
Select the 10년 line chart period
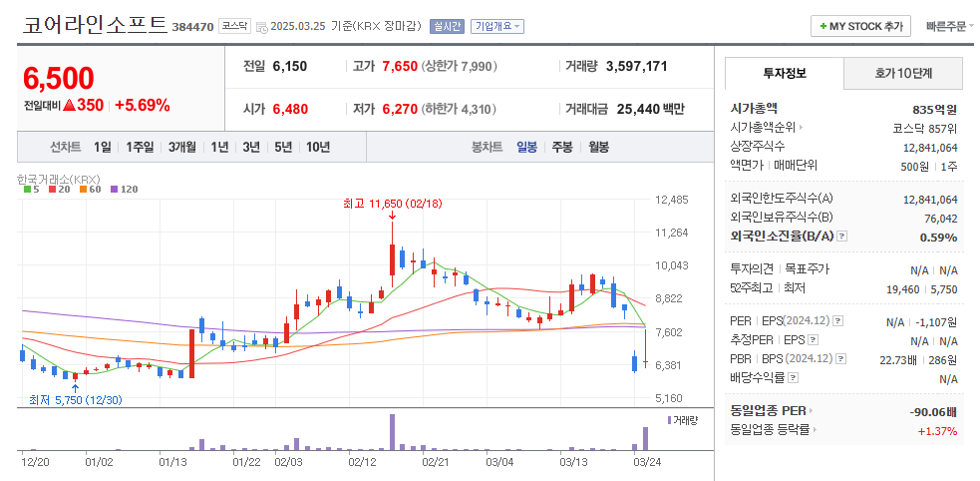tap(317, 148)
